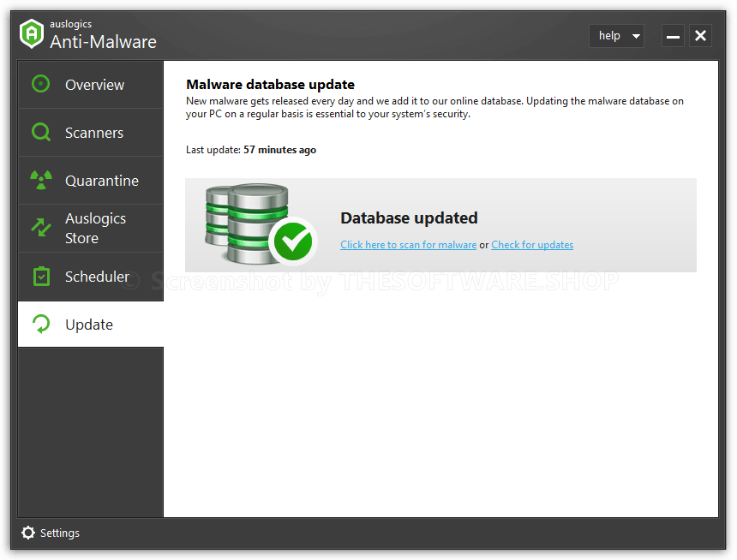Click the database updated checkmark graphic
Viewport: 737px width, 560px height.
(261, 224)
